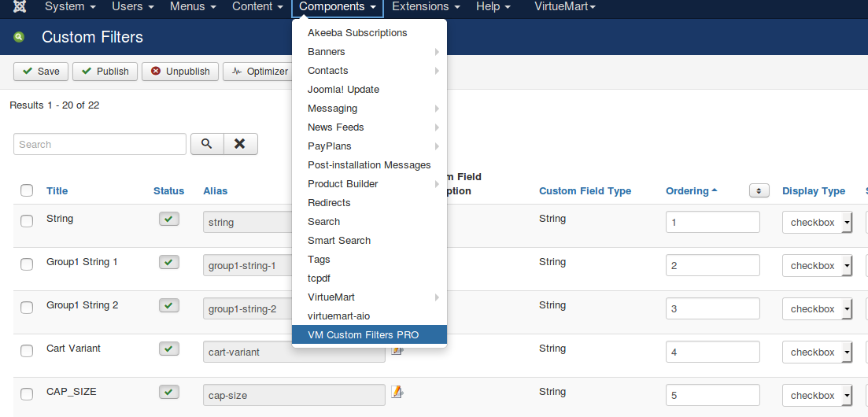Click the Search filter input field
868x417 pixels.
point(100,144)
